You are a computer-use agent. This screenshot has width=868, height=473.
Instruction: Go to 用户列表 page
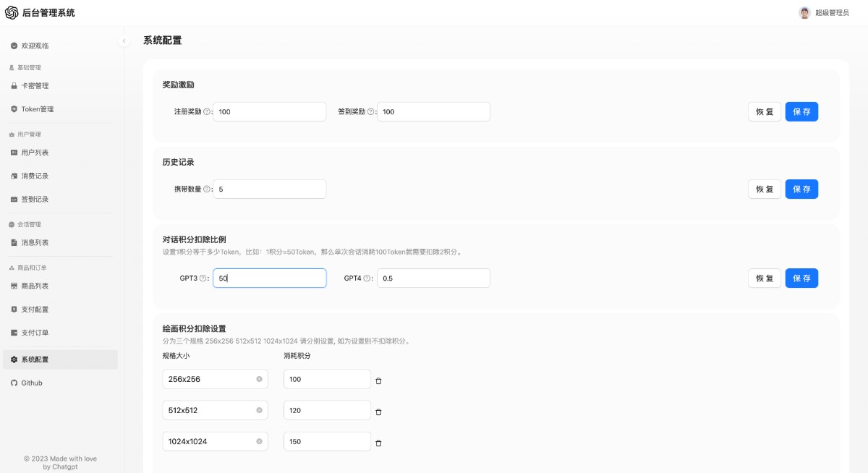tap(35, 153)
